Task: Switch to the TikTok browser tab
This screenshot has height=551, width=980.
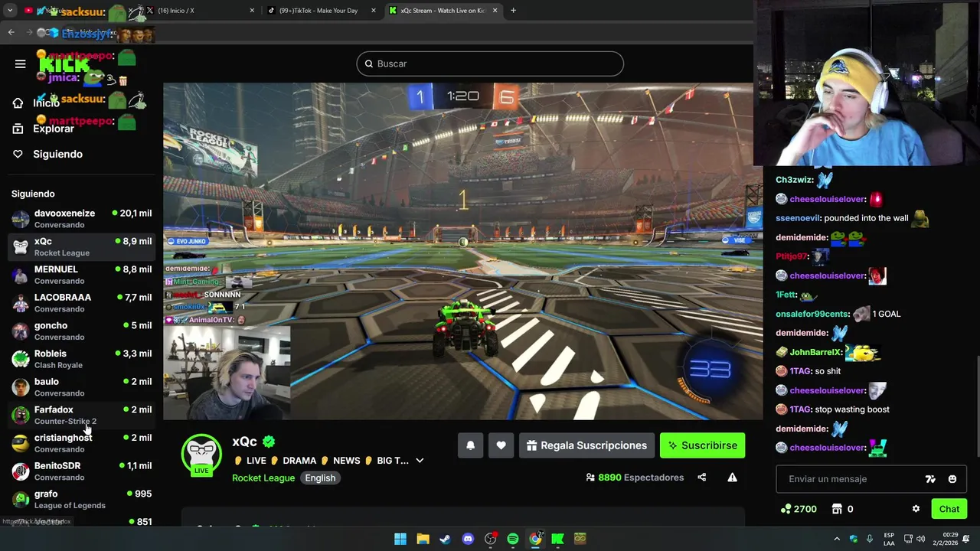Action: (x=318, y=11)
